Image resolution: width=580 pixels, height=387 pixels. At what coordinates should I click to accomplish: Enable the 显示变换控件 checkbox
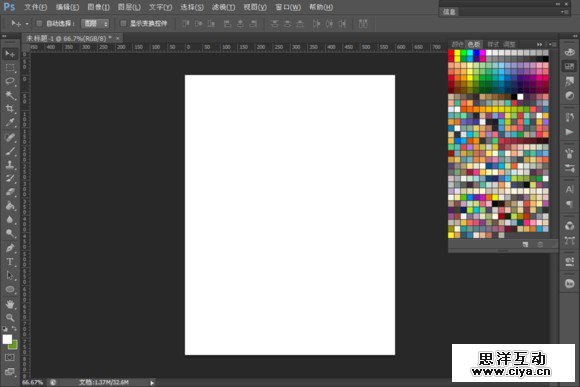(124, 24)
